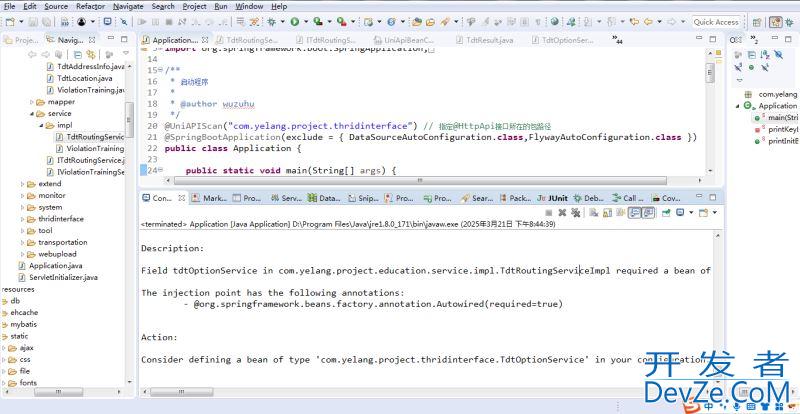
Task: Click the Clear Console icon
Action: [x=593, y=212]
